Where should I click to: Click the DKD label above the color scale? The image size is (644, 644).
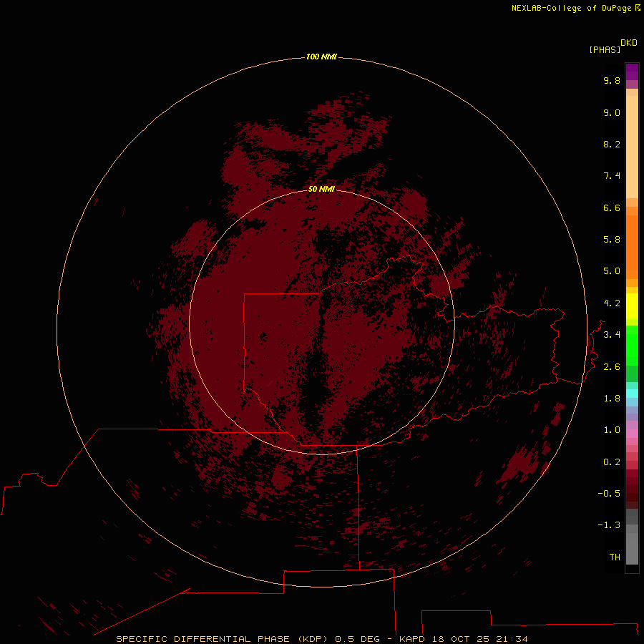[x=629, y=43]
